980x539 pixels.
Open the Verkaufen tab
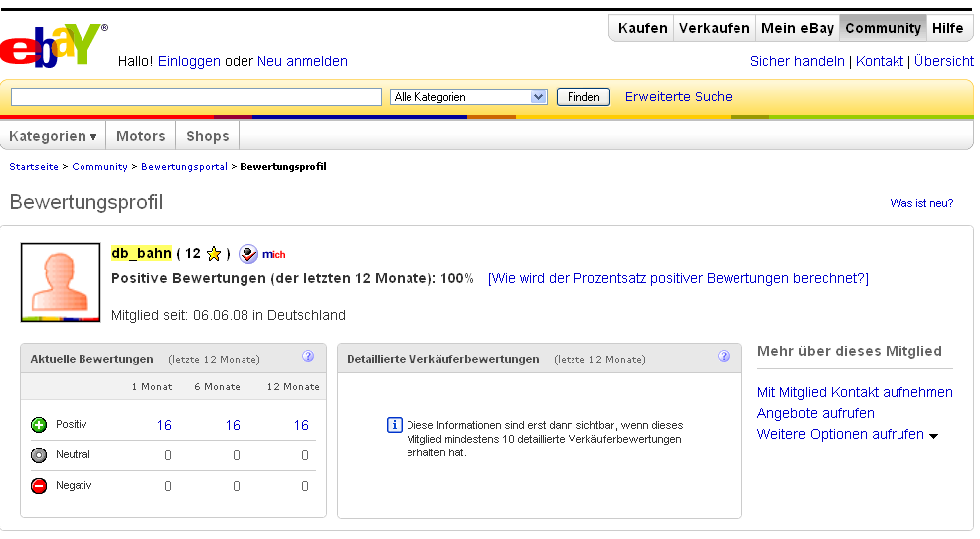715,28
